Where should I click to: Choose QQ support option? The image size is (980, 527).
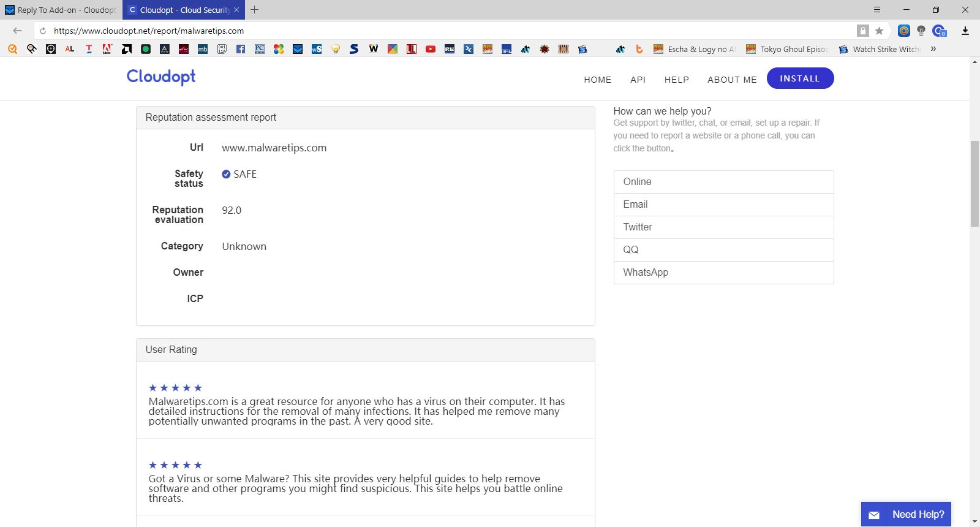click(x=723, y=250)
